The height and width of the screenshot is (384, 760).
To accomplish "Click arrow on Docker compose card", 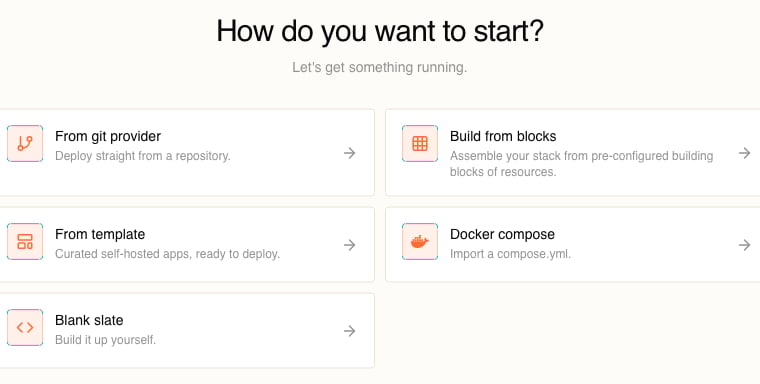I will coord(744,245).
